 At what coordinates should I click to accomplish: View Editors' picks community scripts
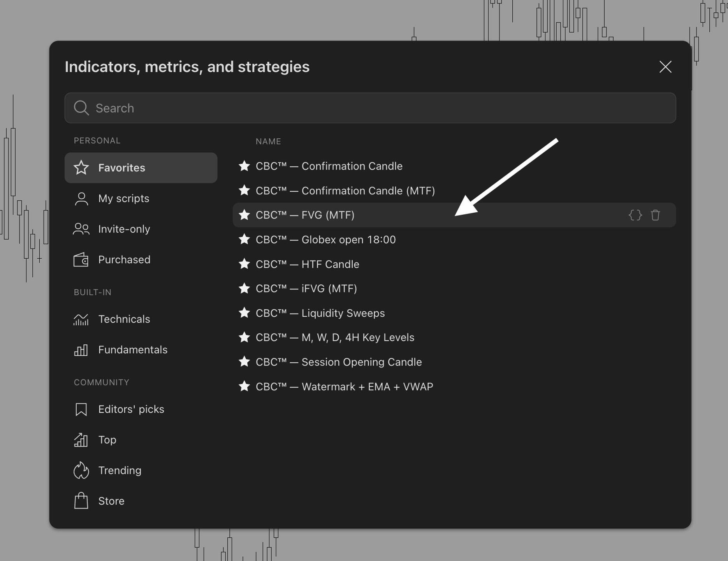[141, 409]
